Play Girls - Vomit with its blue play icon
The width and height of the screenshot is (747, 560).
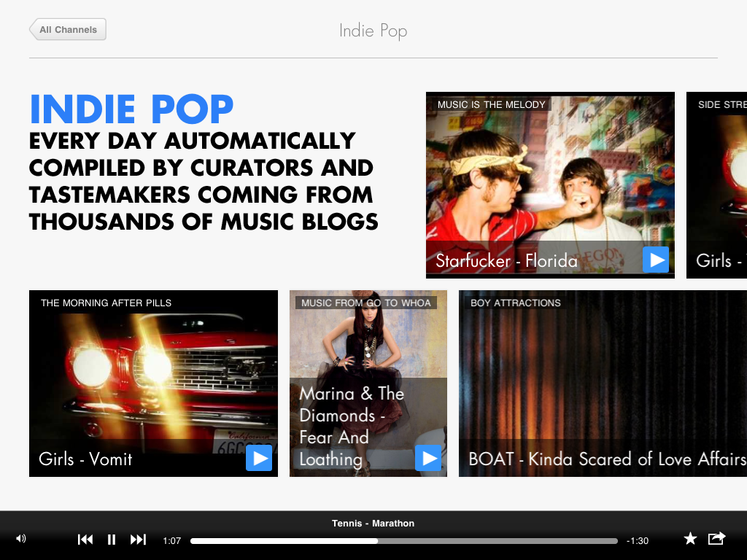point(259,458)
